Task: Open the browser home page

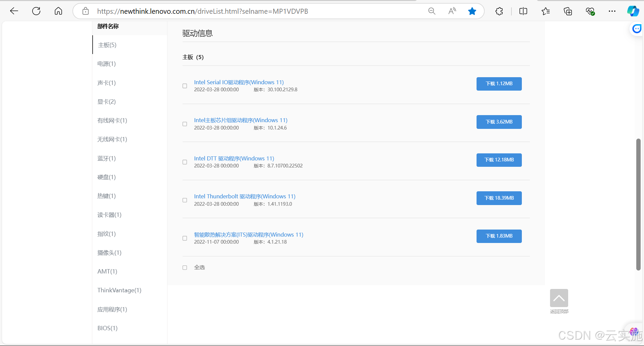Action: click(x=58, y=11)
